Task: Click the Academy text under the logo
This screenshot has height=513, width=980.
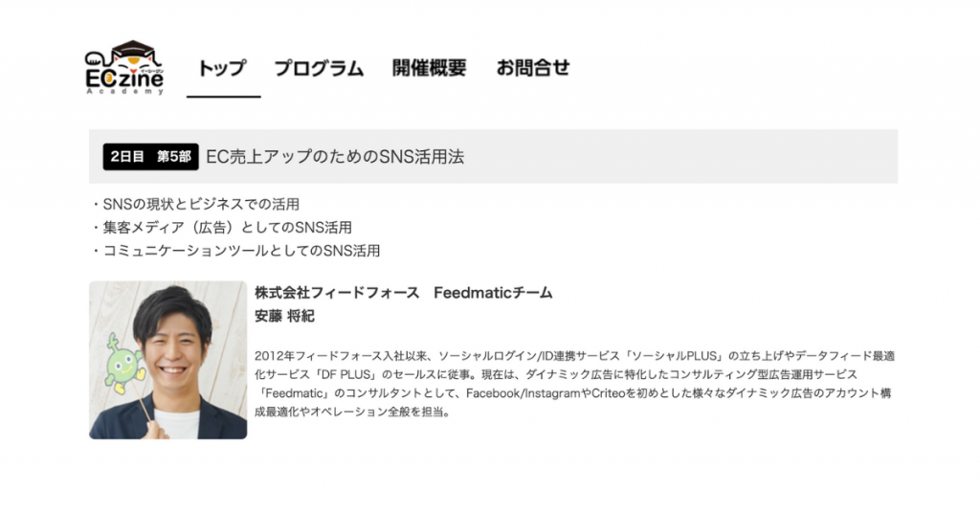Action: click(125, 91)
